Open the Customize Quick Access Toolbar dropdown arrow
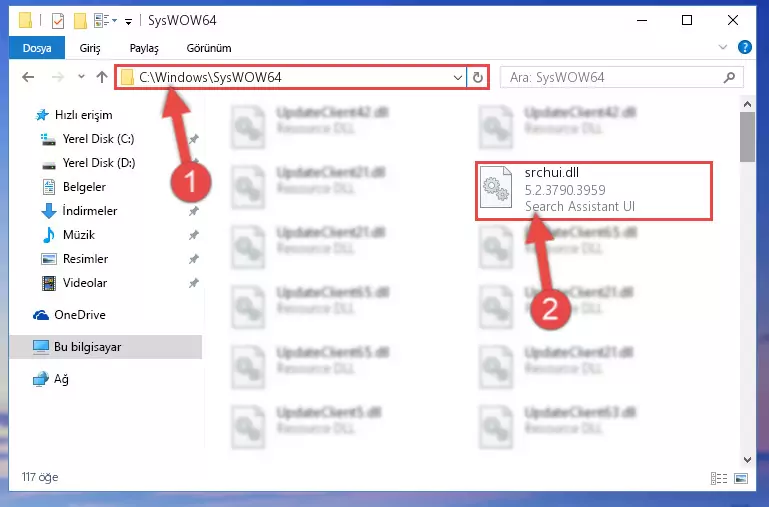The height and width of the screenshot is (507, 769). pyautogui.click(x=128, y=21)
